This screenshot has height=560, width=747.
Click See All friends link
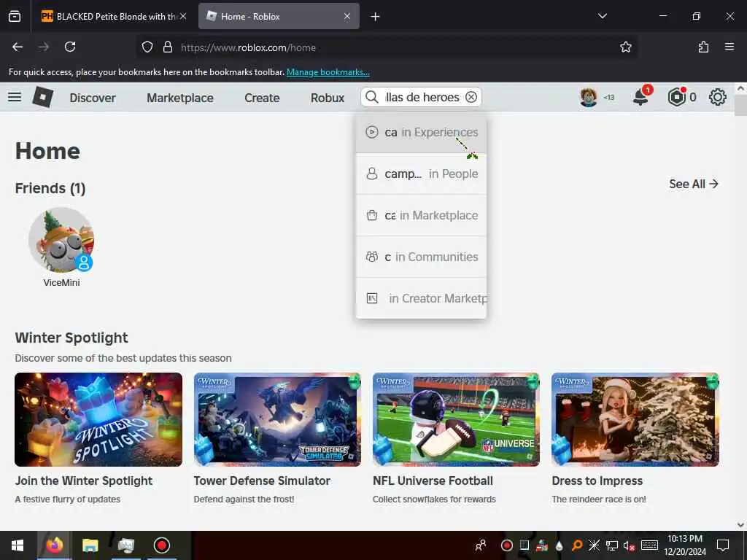694,184
